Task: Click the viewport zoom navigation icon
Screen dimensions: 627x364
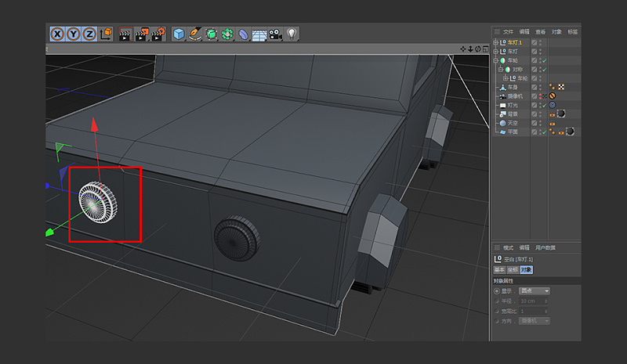Action: pyautogui.click(x=471, y=49)
